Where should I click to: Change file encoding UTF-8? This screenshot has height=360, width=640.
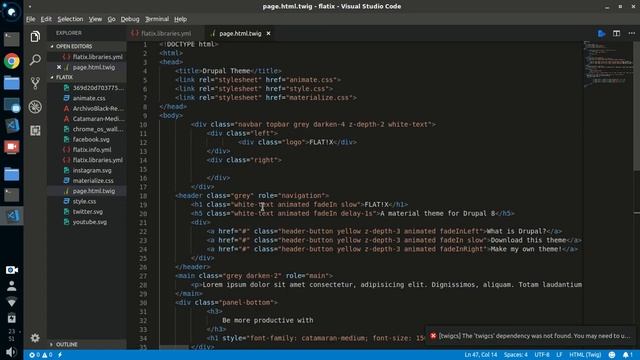pos(542,355)
